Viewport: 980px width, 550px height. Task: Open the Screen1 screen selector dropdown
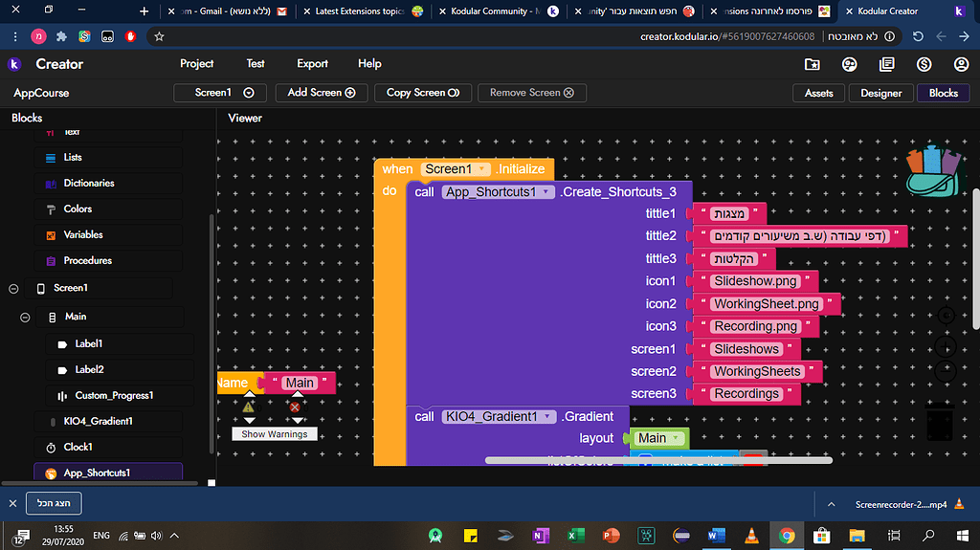(219, 93)
